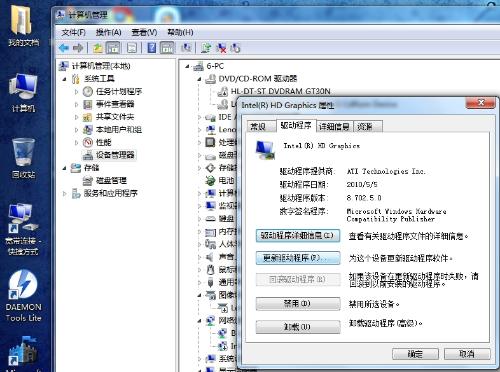Click the 卸载 driver button
Viewport: 500px width, 372px height.
[298, 327]
